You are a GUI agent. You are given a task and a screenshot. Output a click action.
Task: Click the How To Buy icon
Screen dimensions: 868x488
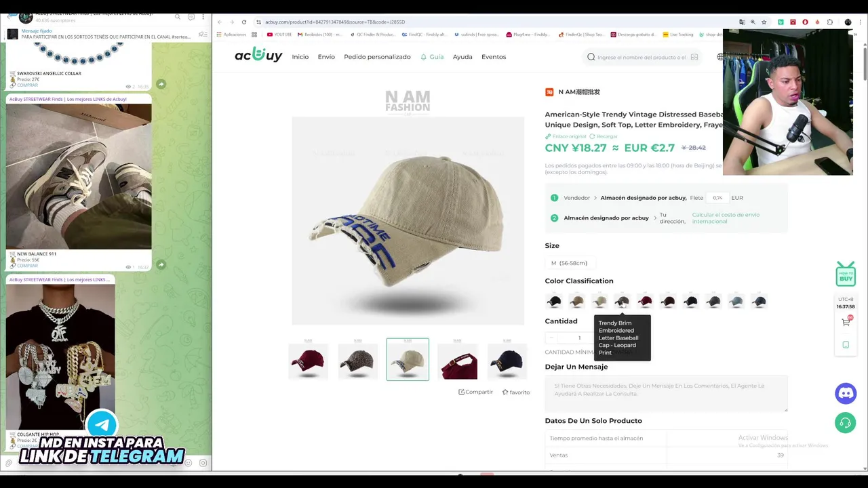click(846, 274)
